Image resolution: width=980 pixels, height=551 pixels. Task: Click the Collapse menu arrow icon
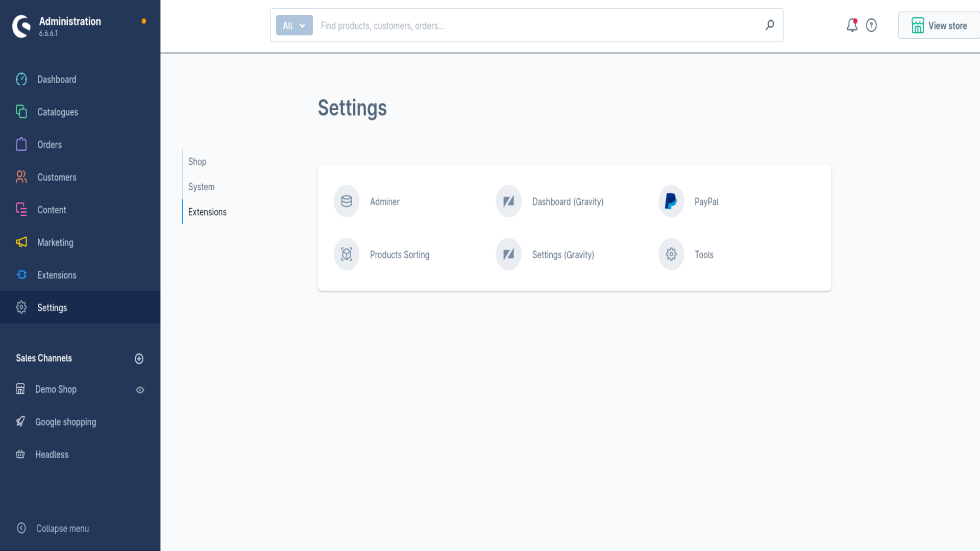pos(21,528)
